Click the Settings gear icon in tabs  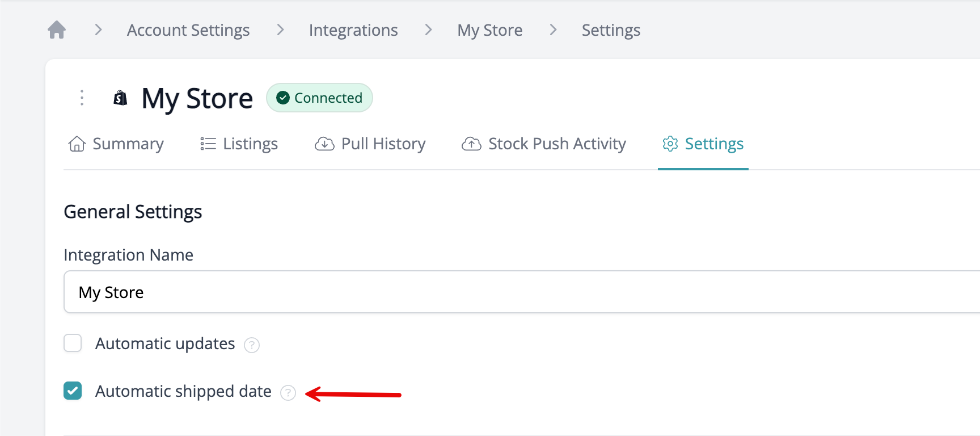670,144
